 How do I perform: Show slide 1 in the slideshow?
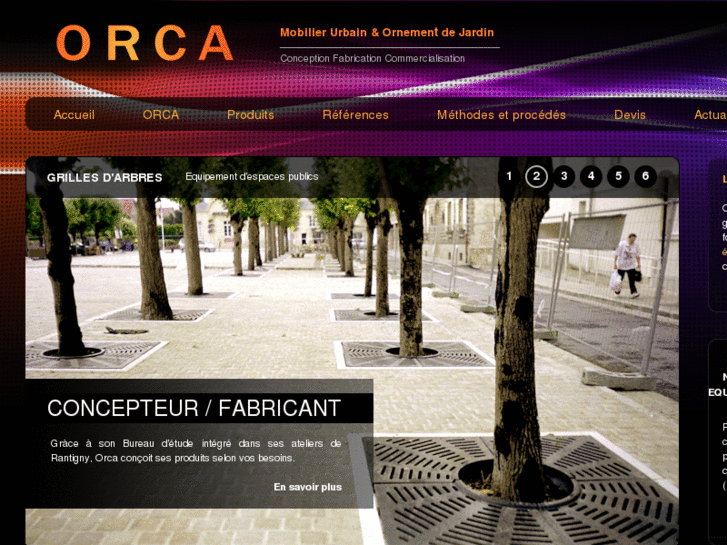509,176
